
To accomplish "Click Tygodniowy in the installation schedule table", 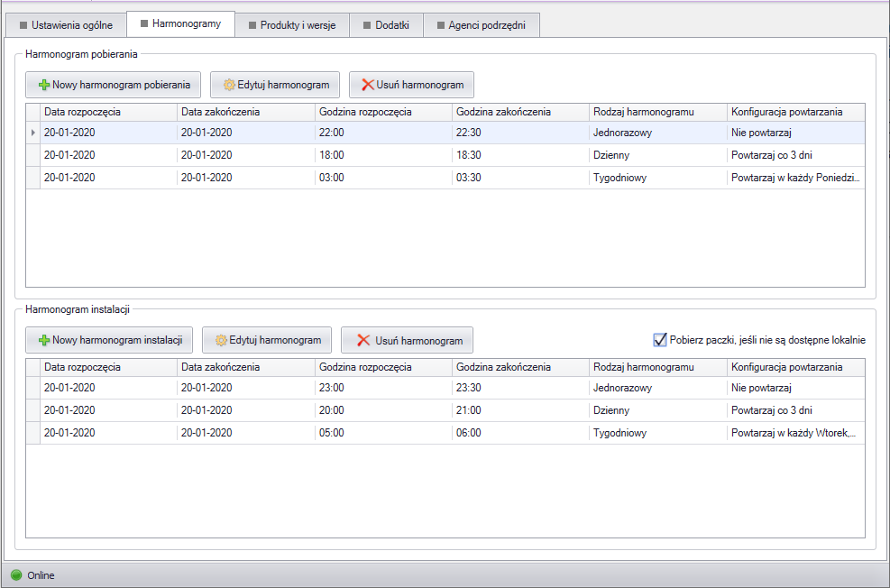I will coord(658,433).
